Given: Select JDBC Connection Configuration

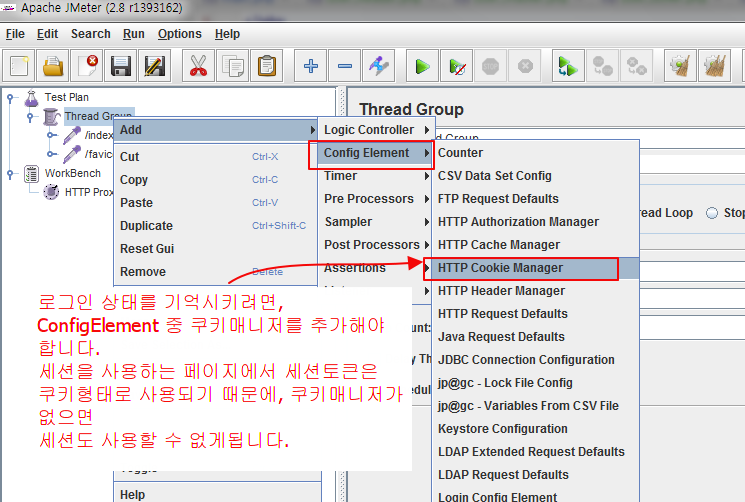Looking at the screenshot, I should click(x=535, y=360).
